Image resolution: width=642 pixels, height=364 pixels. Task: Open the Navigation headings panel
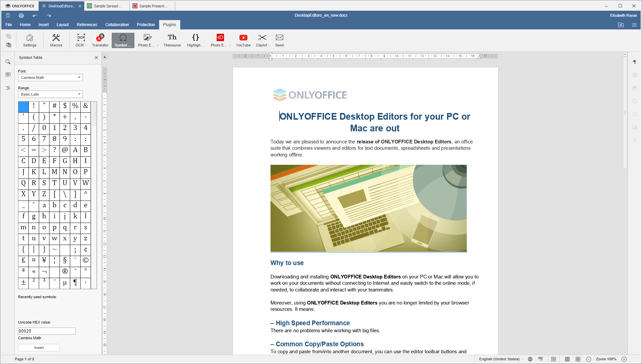pyautogui.click(x=8, y=88)
